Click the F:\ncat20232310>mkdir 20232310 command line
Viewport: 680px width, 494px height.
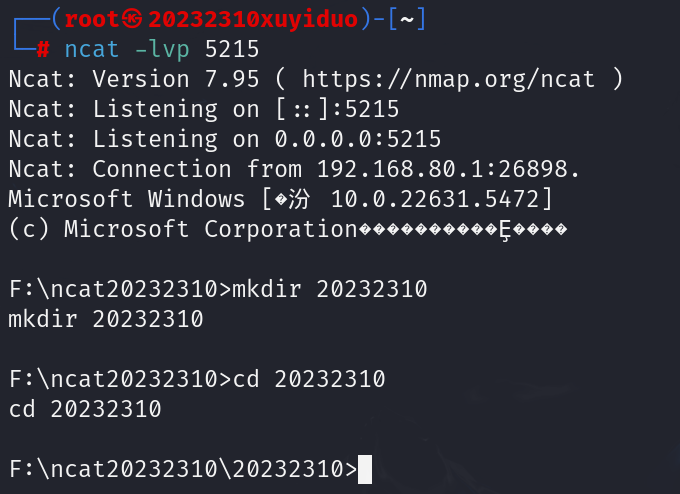pos(217,290)
